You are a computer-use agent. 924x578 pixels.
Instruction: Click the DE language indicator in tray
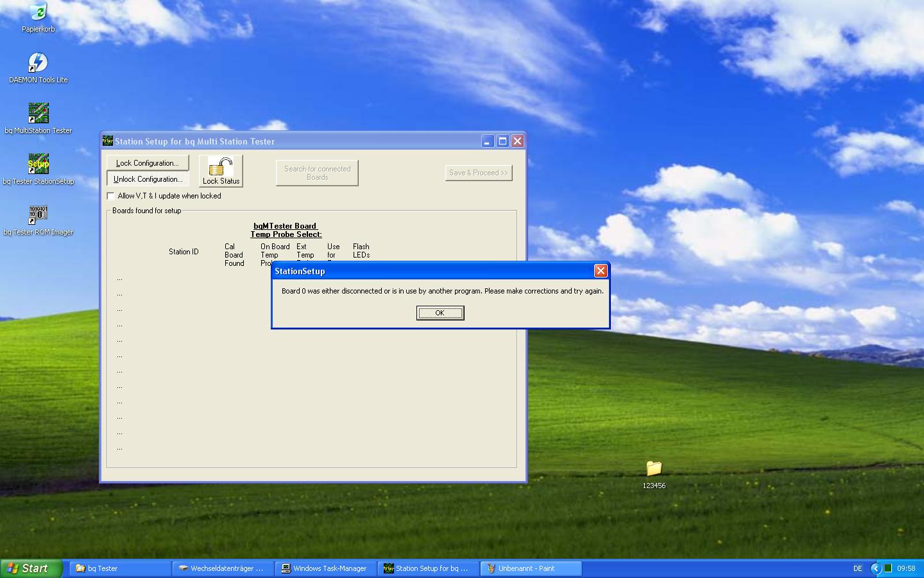coord(858,568)
